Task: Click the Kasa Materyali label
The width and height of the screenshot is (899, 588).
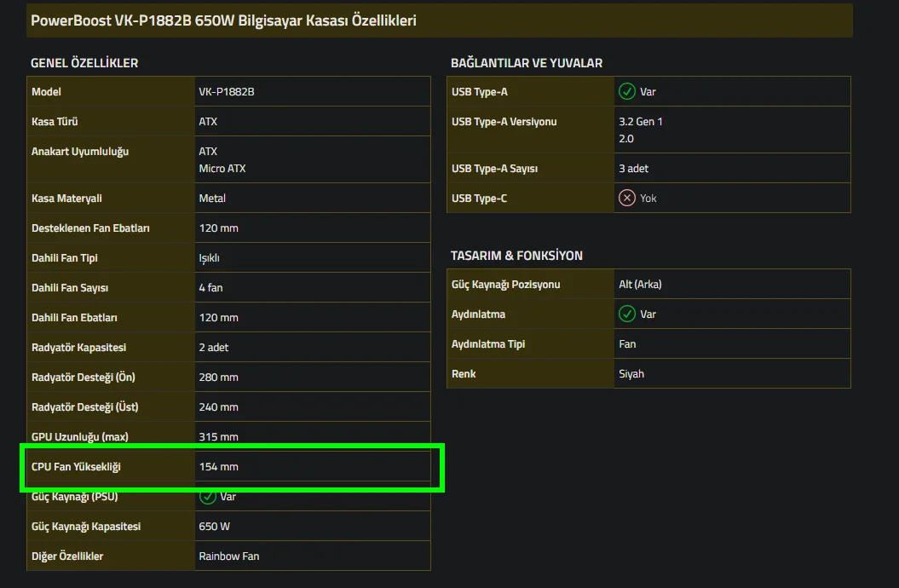Action: (x=66, y=199)
